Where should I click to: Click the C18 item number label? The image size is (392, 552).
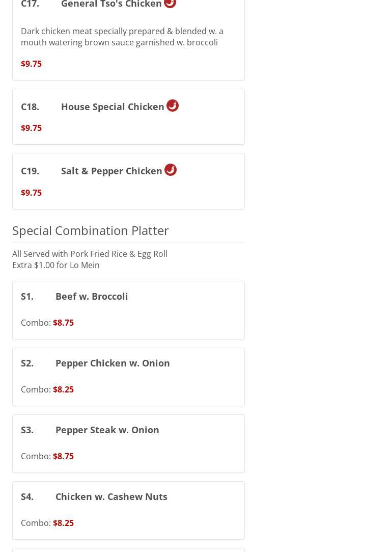30,107
